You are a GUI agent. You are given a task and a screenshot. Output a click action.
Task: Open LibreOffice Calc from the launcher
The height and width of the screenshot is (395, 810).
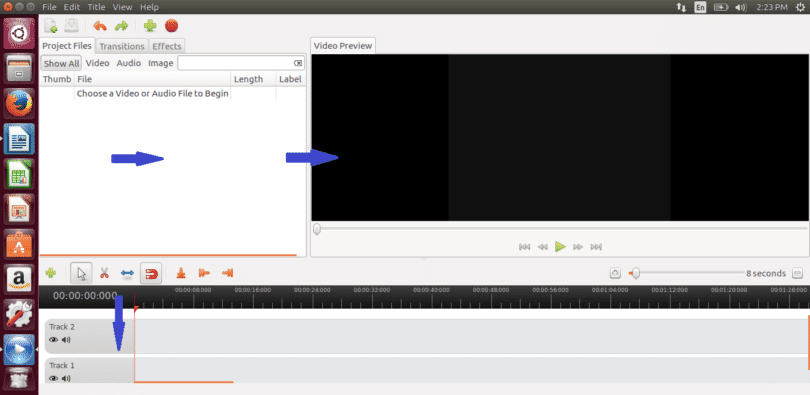(20, 173)
